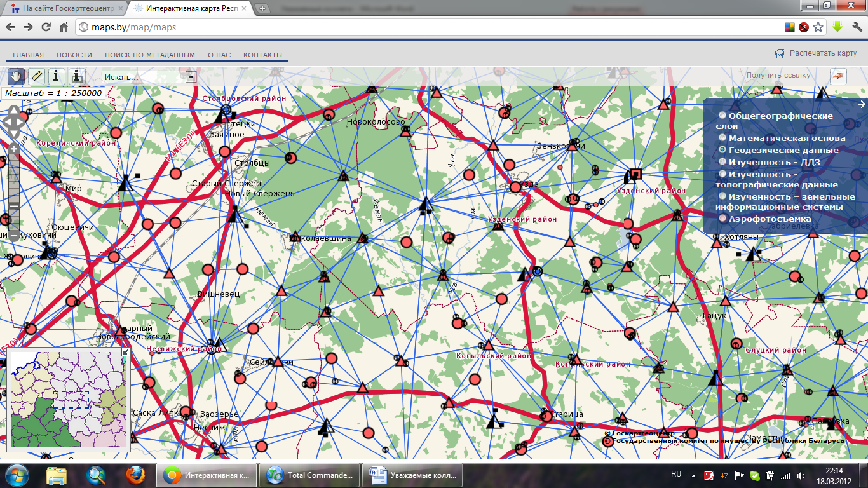The image size is (868, 488).
Task: Open Windows Explorer from taskbar
Action: (57, 475)
